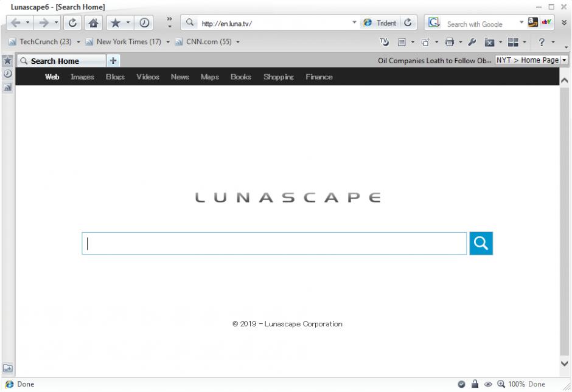Screen dimensions: 572x392
Task: Open History sidebar clock icon
Action: pyautogui.click(x=7, y=74)
